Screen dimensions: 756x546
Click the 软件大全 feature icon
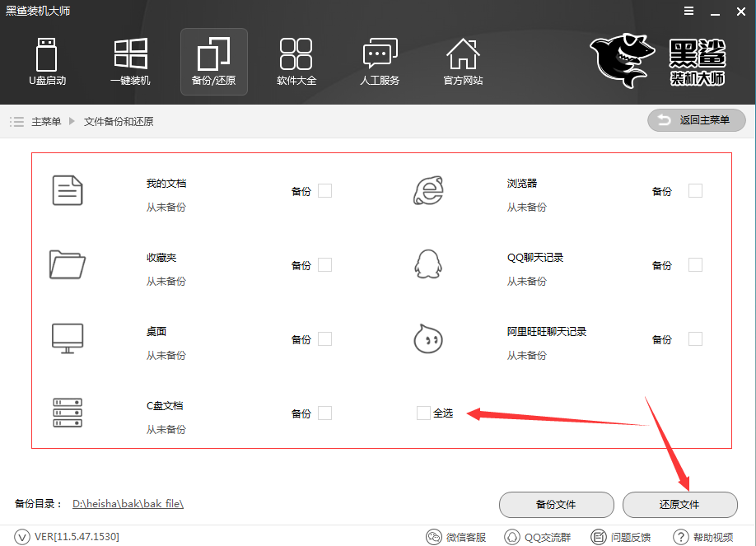click(296, 62)
